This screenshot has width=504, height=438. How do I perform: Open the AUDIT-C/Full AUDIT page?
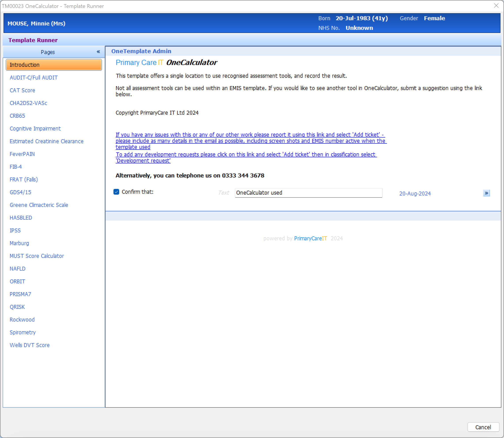[x=33, y=78]
